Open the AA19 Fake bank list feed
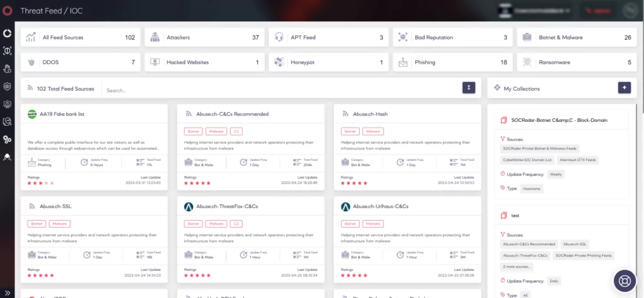 tap(62, 114)
